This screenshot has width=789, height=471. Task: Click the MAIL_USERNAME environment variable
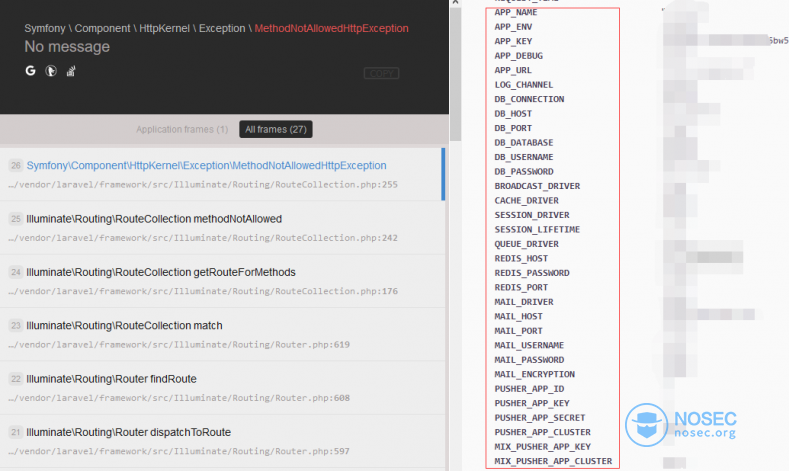tap(529, 346)
